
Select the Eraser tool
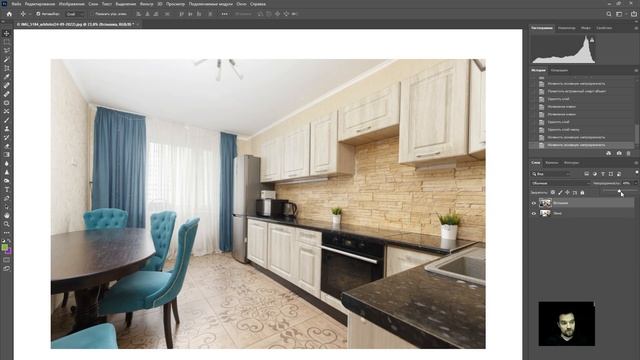(x=7, y=146)
